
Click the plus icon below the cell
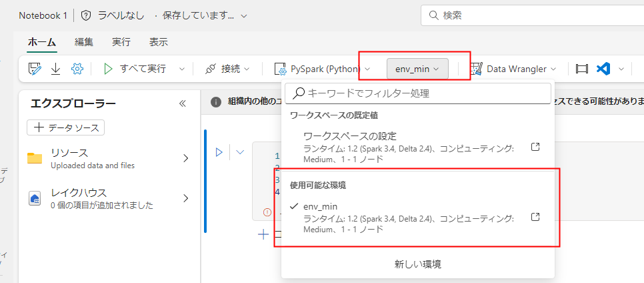(x=263, y=235)
